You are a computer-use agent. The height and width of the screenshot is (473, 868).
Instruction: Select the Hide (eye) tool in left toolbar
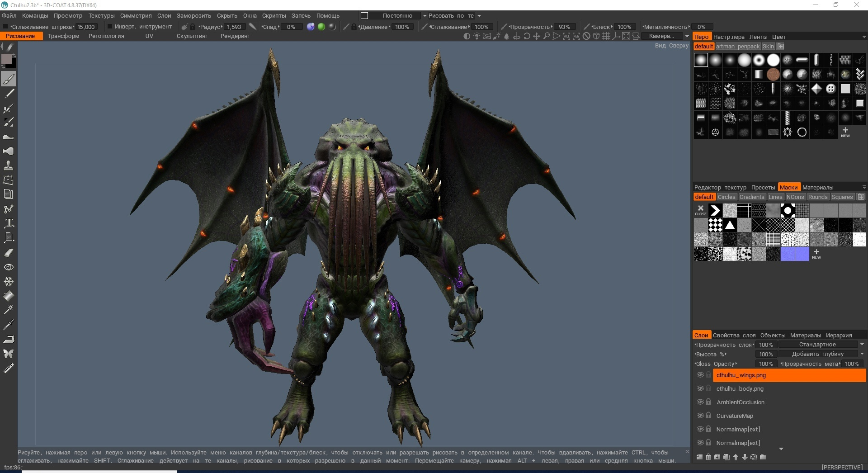point(9,267)
